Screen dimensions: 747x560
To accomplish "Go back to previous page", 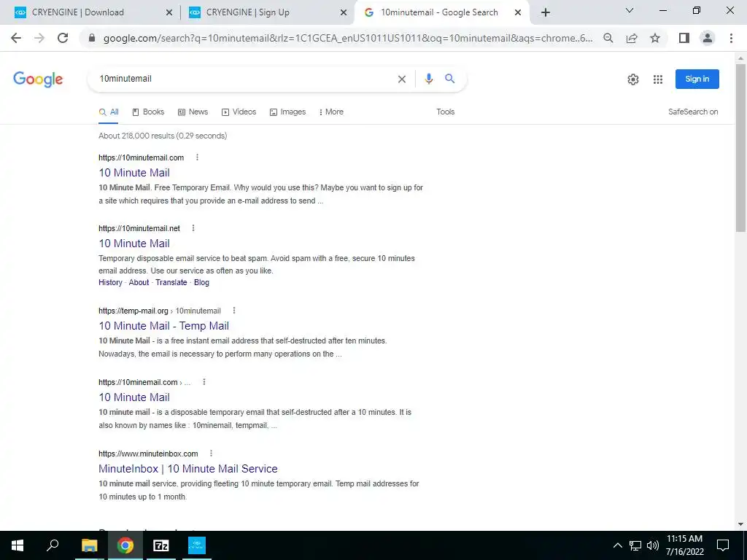I will click(16, 38).
